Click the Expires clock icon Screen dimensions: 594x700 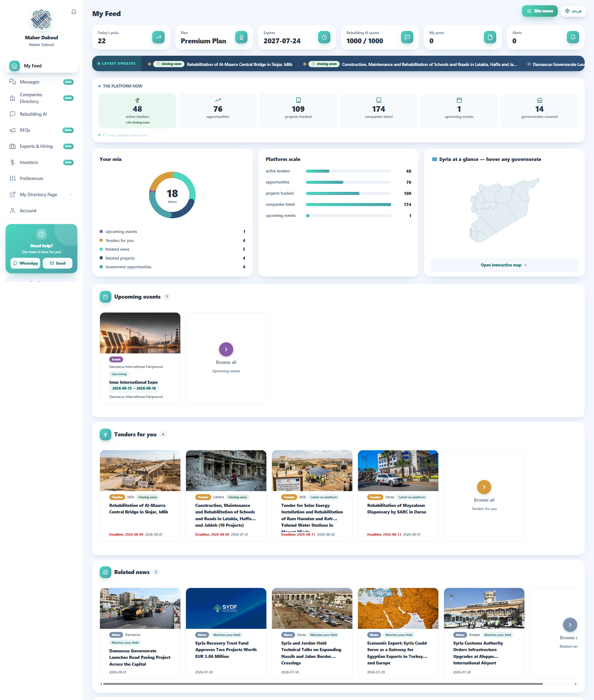pyautogui.click(x=324, y=37)
